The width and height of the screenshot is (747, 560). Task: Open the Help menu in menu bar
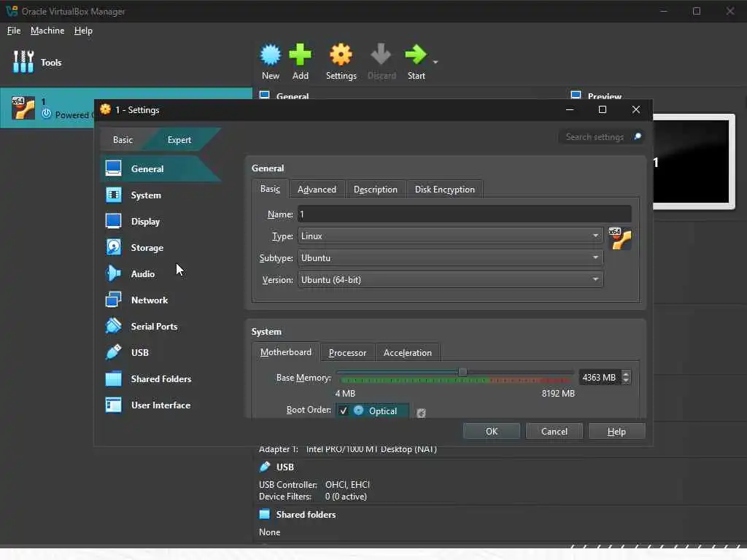[x=83, y=31]
